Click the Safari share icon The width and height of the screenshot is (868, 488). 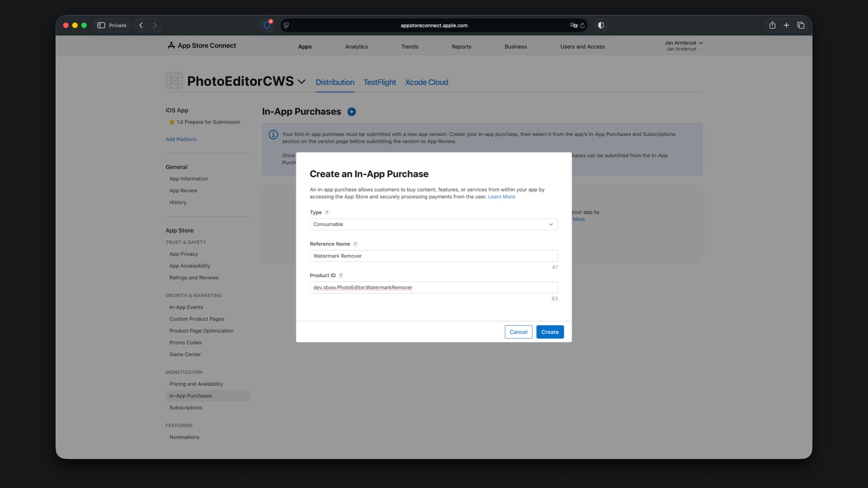772,25
